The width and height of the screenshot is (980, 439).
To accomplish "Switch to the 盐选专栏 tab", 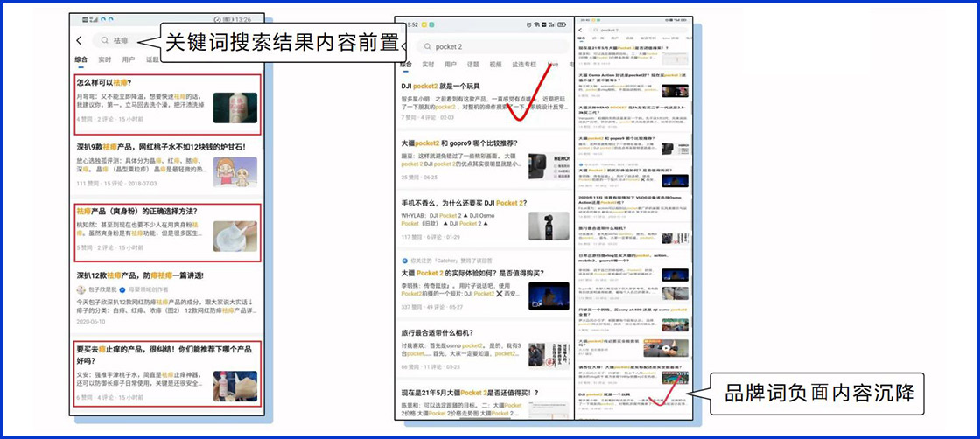I will [524, 65].
